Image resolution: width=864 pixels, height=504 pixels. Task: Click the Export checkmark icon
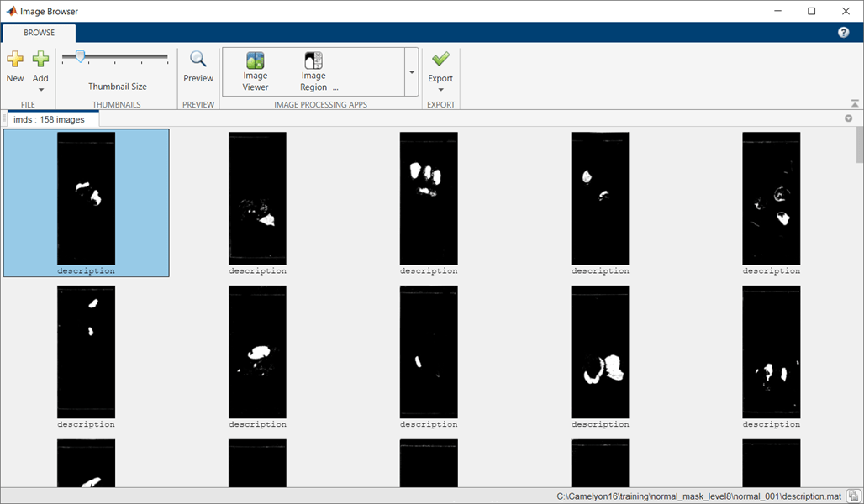click(x=440, y=59)
